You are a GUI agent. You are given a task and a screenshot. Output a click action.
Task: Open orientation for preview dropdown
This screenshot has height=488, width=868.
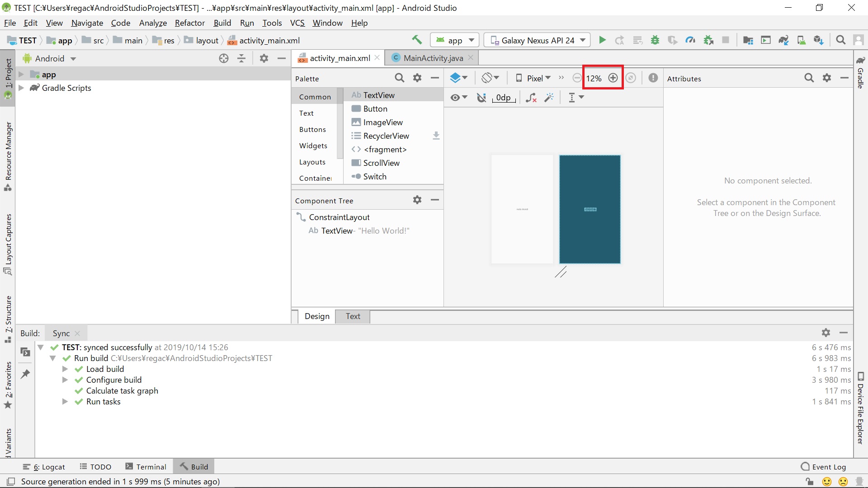point(490,78)
